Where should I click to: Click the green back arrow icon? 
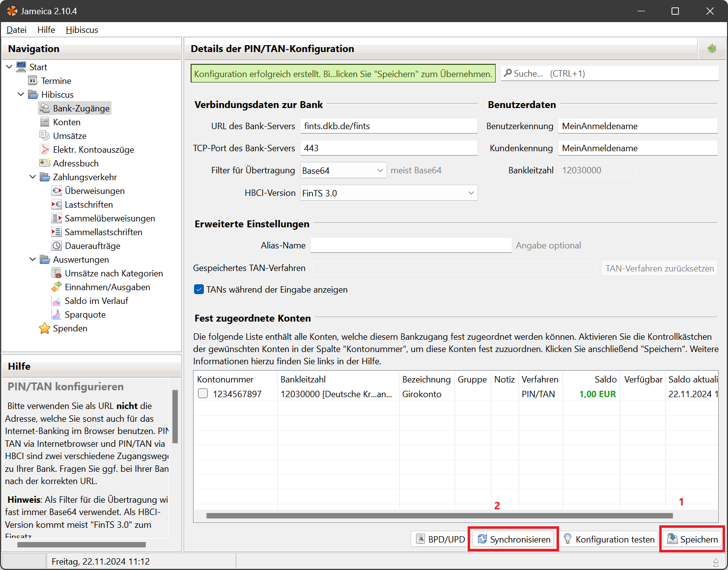click(711, 48)
